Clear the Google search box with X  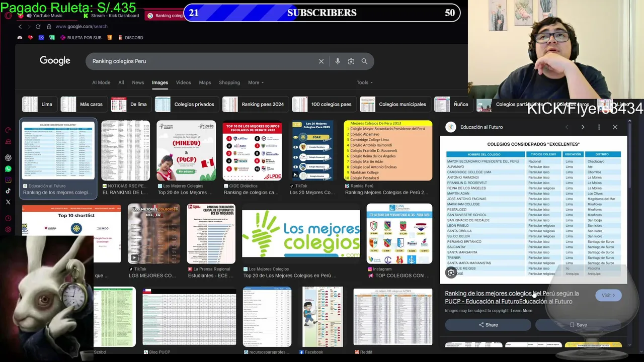[321, 61]
